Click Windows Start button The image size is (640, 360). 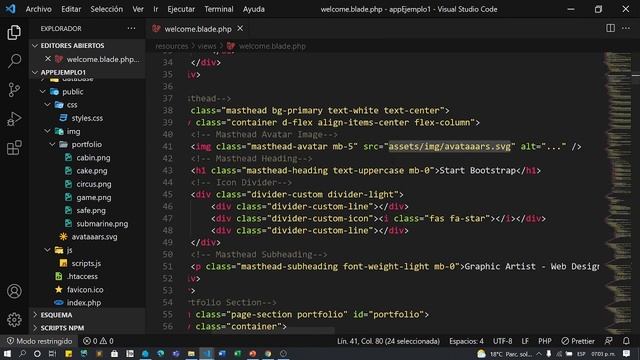(7, 353)
